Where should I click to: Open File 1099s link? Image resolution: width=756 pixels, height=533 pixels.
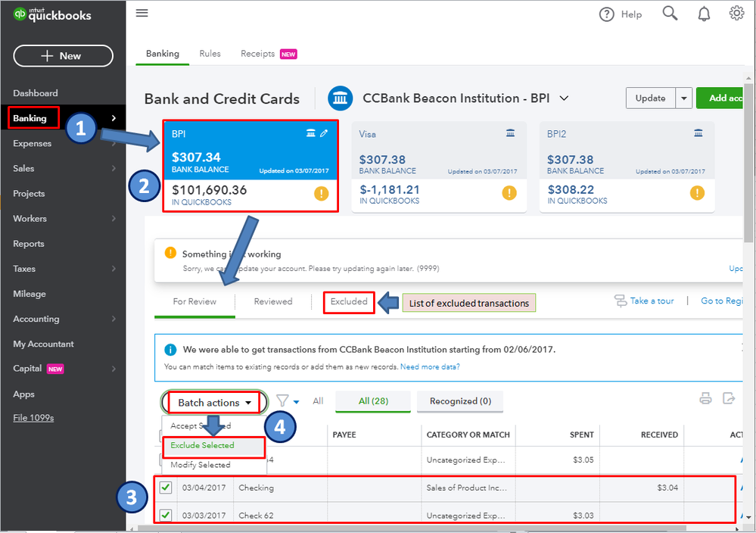click(33, 418)
